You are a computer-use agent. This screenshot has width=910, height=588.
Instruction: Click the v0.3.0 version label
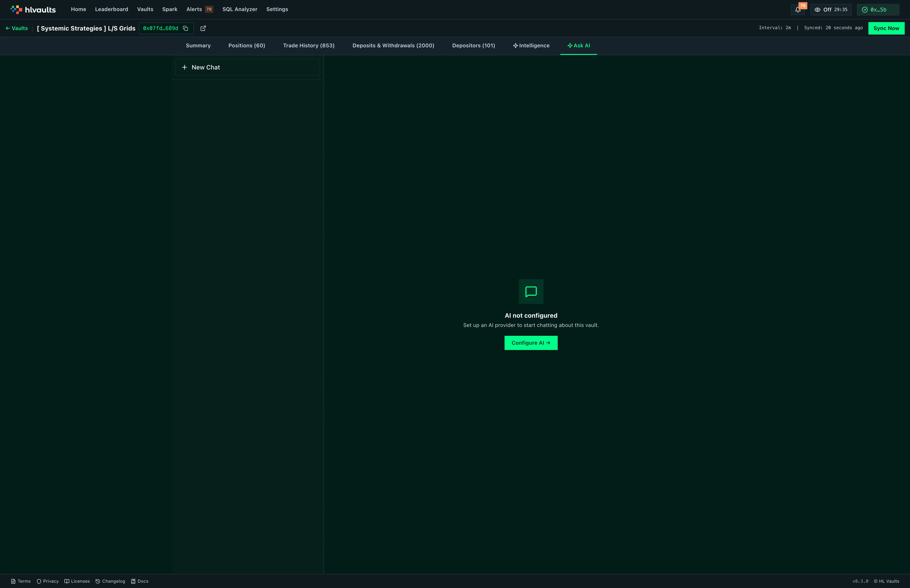coord(860,581)
